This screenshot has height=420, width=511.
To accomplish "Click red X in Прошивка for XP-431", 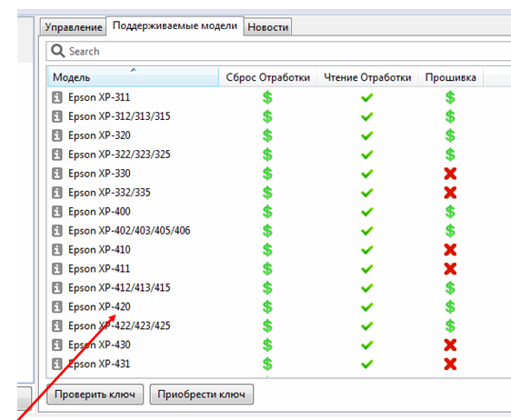I will coord(450,364).
